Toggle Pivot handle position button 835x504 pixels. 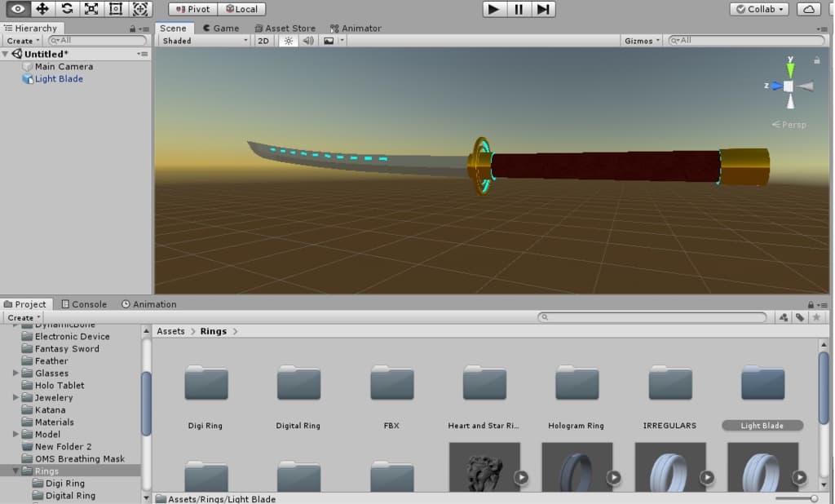(x=193, y=9)
